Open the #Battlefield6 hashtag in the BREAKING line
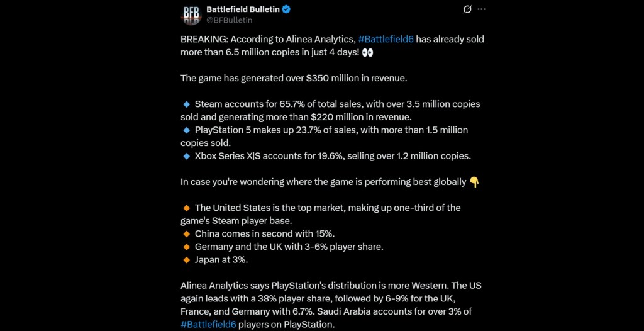This screenshot has height=331, width=644. [386, 39]
